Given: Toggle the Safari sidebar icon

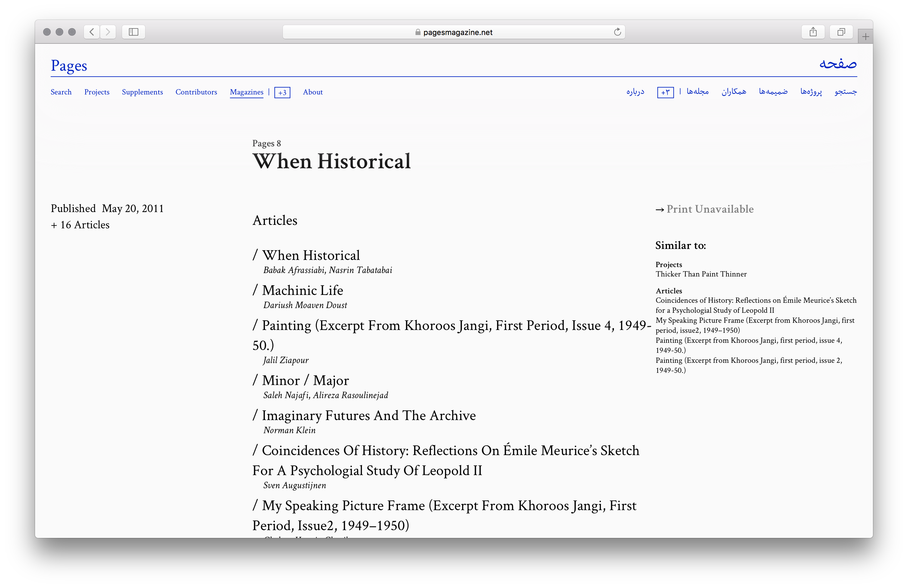Looking at the screenshot, I should (x=134, y=32).
